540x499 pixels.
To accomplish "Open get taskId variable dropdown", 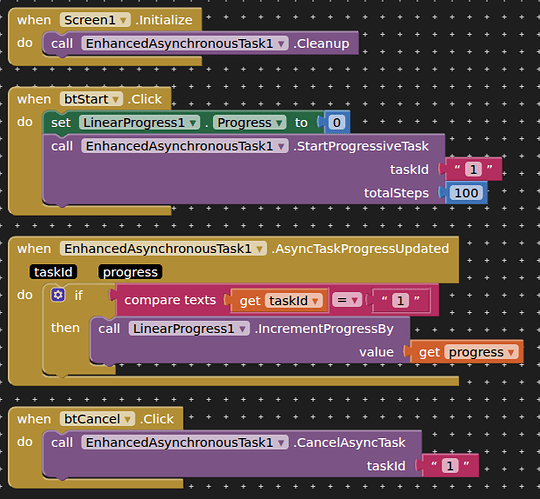I will coord(293,301).
